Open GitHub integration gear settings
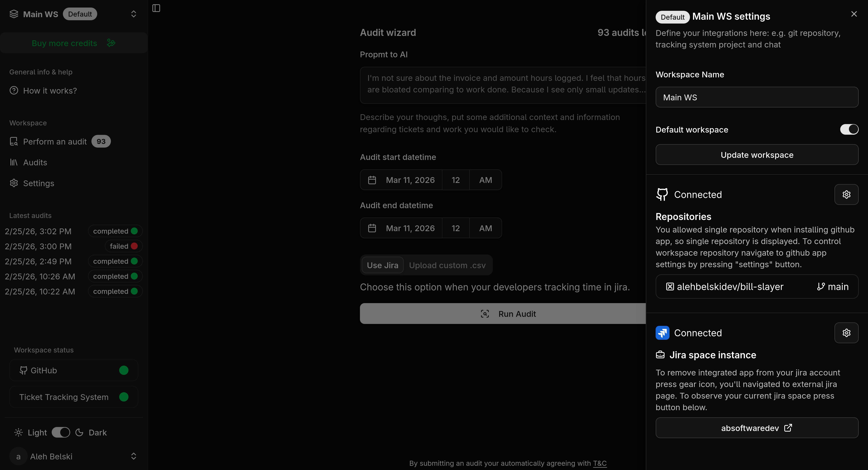868x470 pixels. click(x=846, y=194)
